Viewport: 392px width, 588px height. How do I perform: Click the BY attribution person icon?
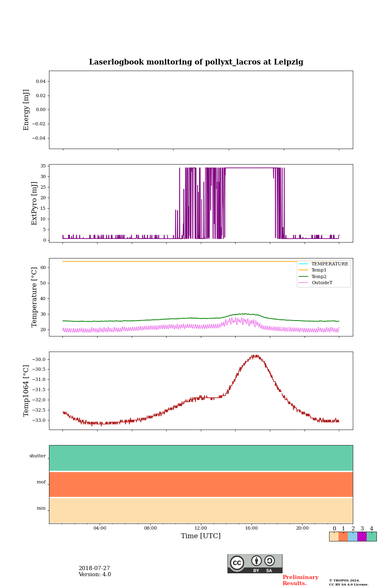click(x=256, y=561)
